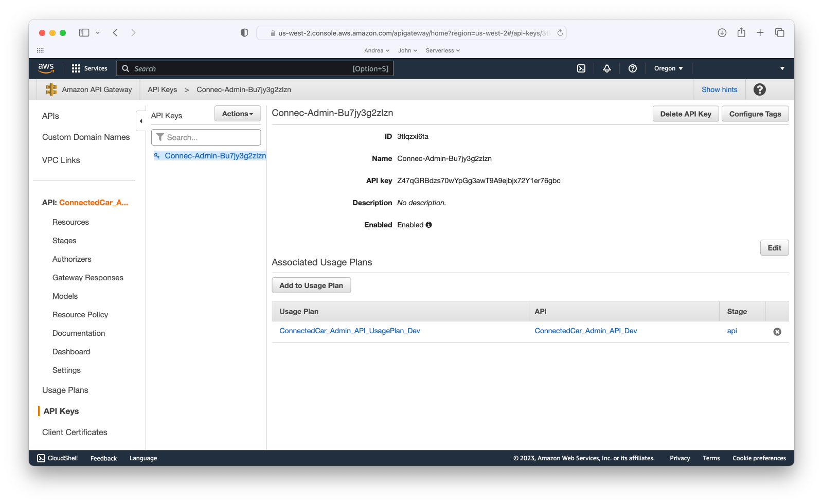Go back with Safari's back arrow

[115, 32]
